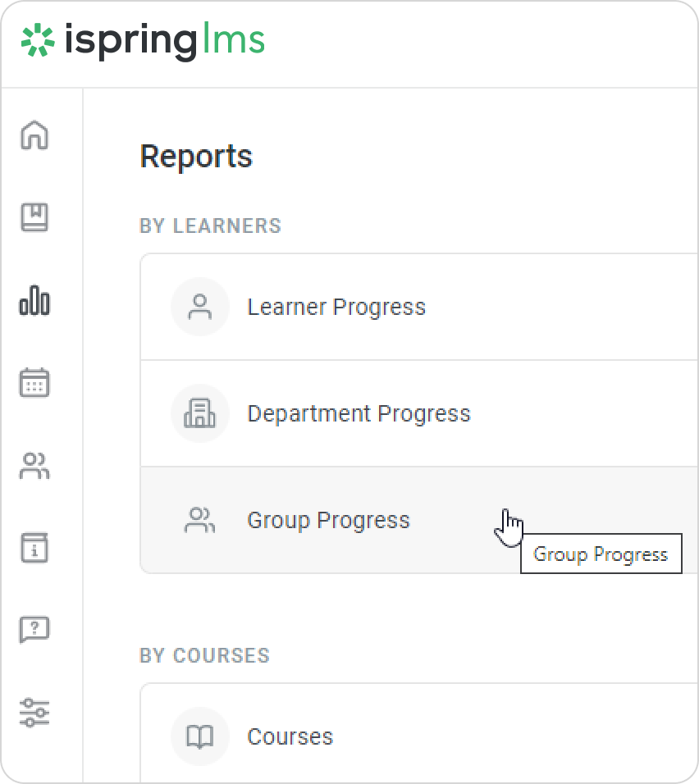Open the settings sliders sidebar icon
Viewport: 699px width, 784px height.
pyautogui.click(x=34, y=712)
